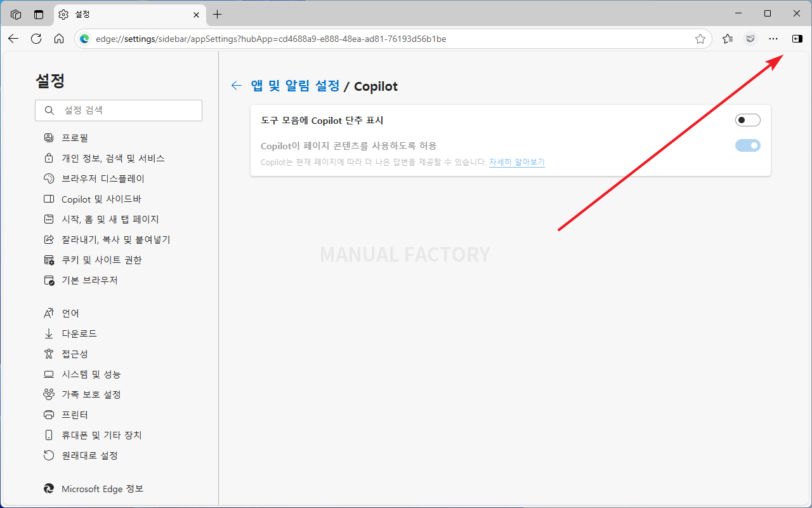Maximize the Edge window
This screenshot has height=508, width=812.
point(768,13)
